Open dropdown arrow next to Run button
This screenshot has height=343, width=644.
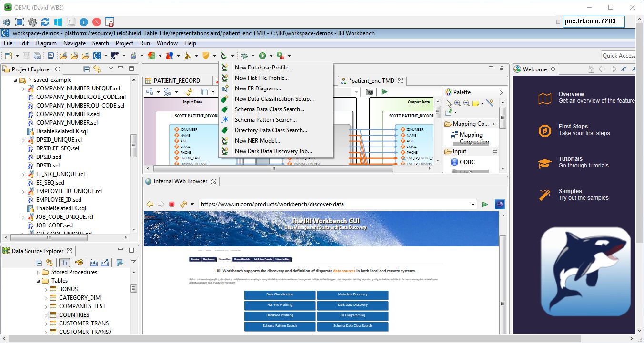click(x=271, y=56)
